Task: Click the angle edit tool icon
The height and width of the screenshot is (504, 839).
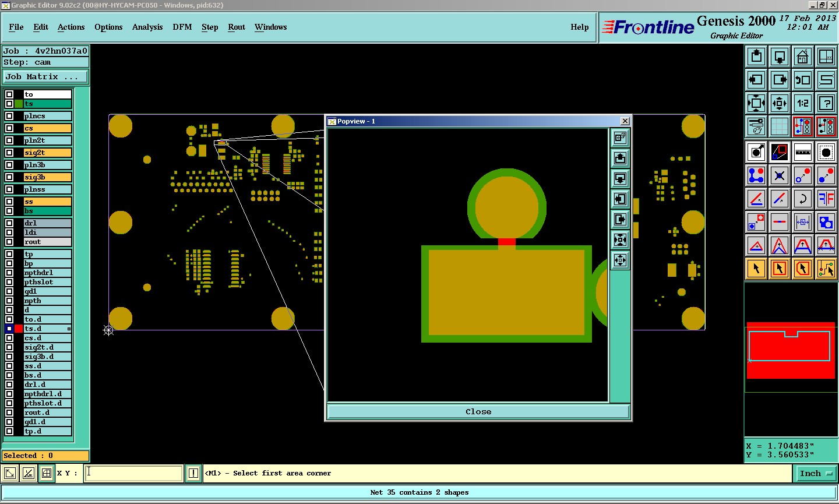Action: tap(756, 199)
